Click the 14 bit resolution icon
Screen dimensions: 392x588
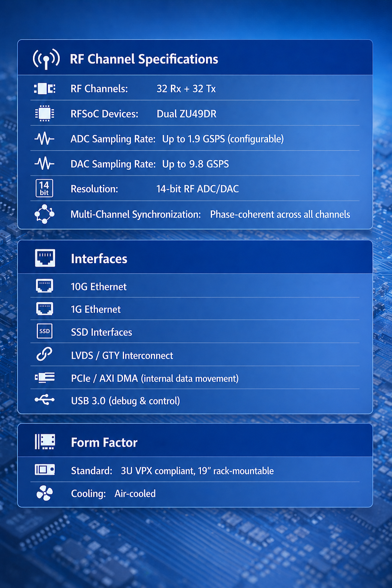click(44, 188)
